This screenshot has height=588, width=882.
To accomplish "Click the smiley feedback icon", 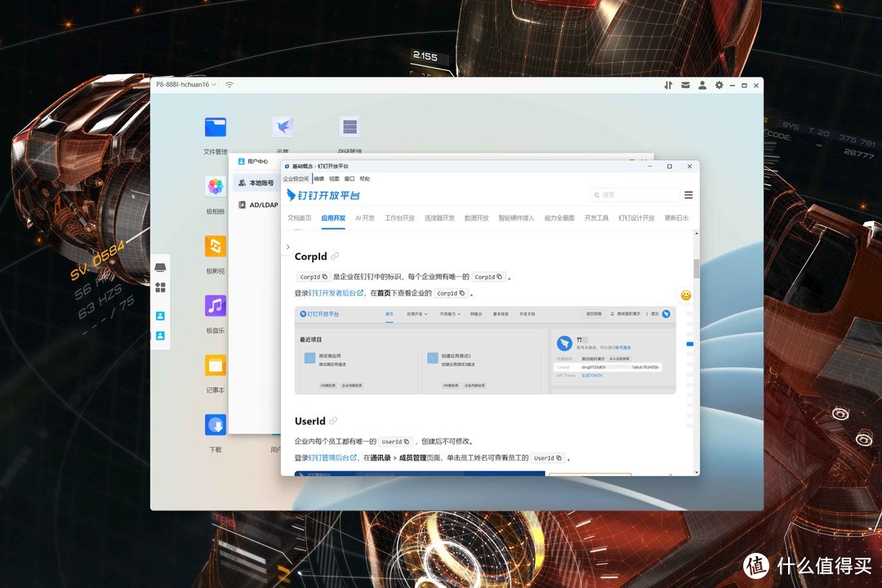I will 686,295.
